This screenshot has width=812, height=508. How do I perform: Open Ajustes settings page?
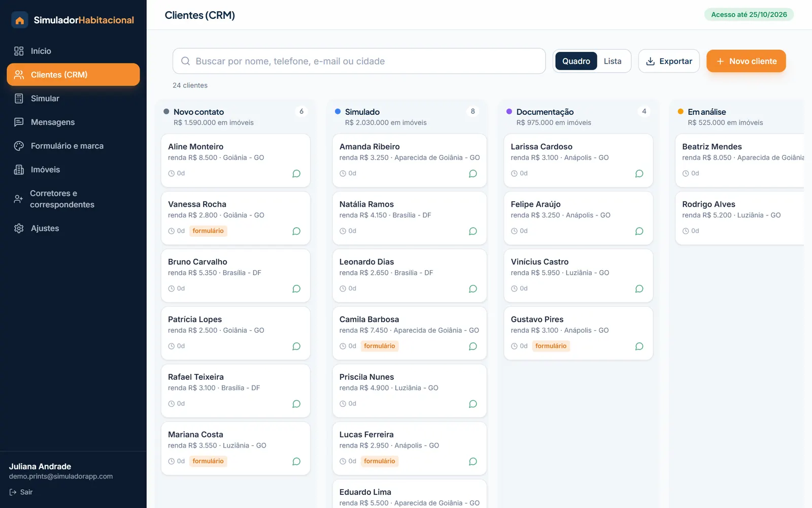pos(73,228)
